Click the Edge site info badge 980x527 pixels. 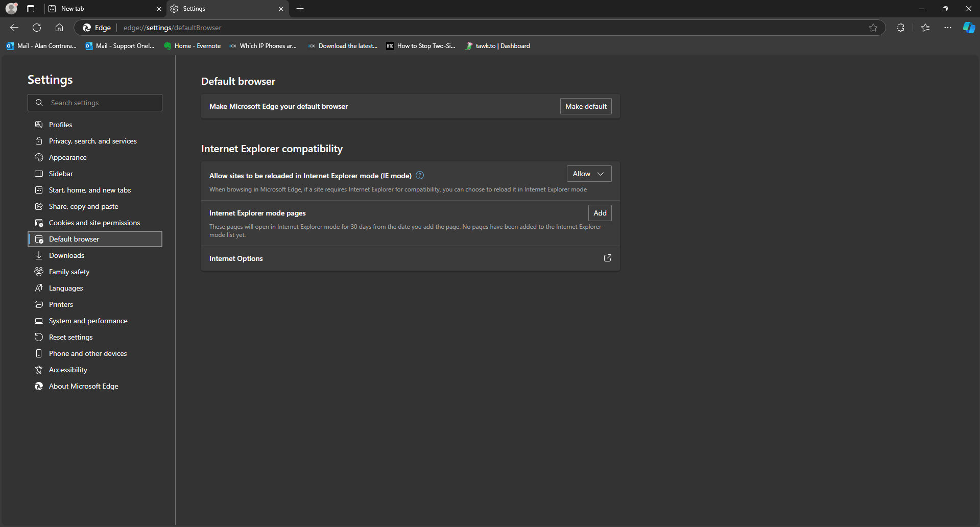97,28
